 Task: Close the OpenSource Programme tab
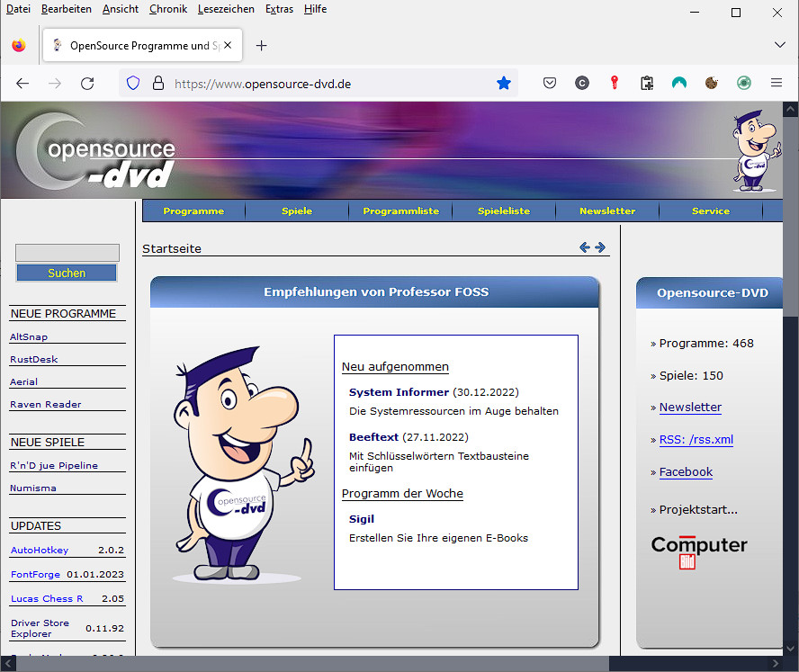[228, 45]
